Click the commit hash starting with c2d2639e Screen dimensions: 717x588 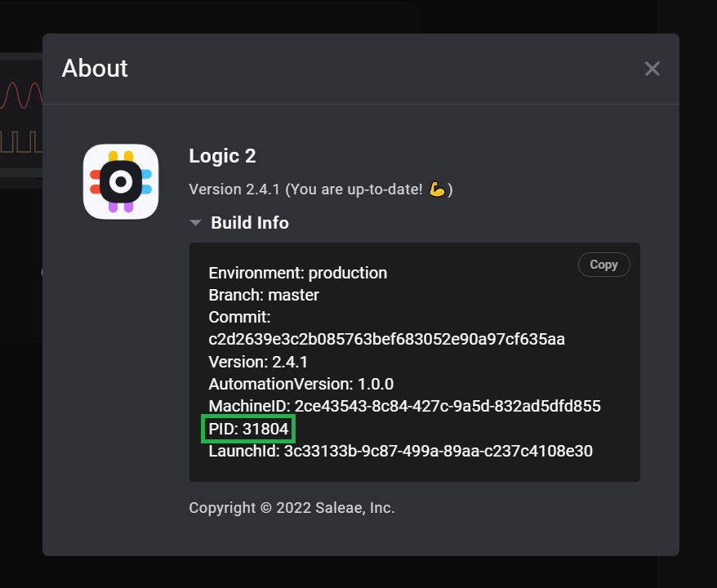point(386,339)
